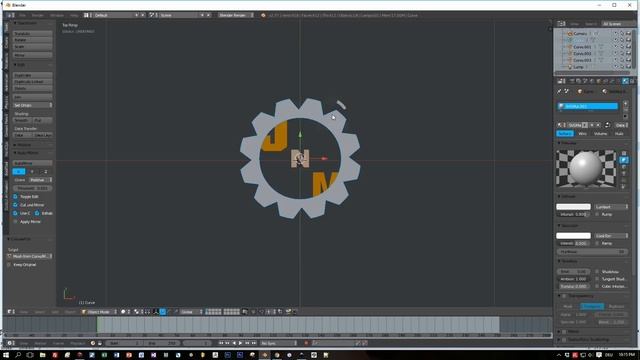This screenshot has height=360, width=640.
Task: Switch to the Halo material type tab
Action: tap(619, 133)
